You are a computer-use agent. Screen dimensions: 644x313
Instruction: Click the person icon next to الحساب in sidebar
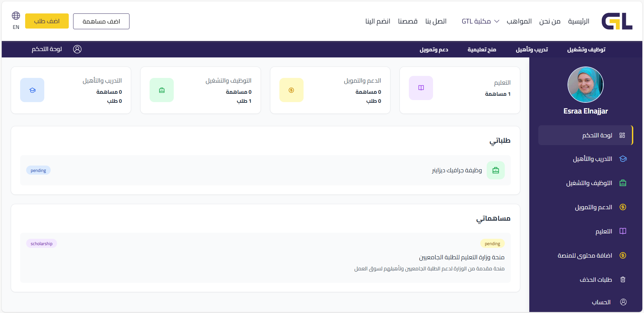click(623, 302)
